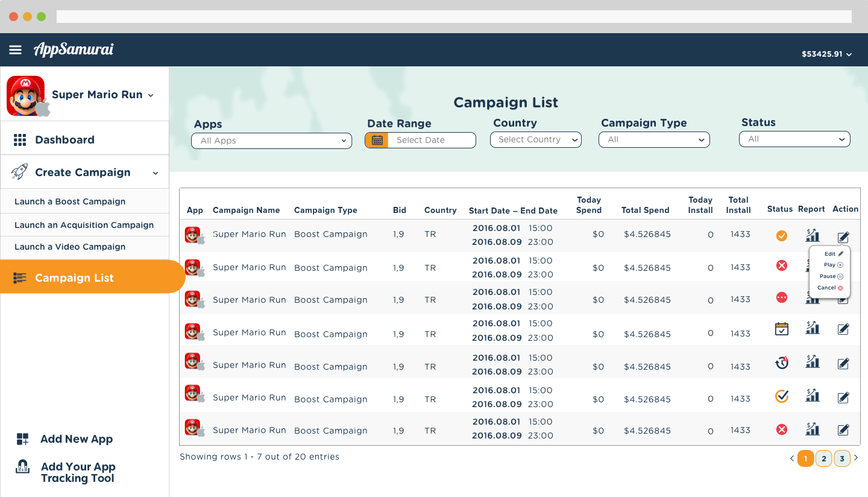Open the Status filter dropdown

point(794,139)
